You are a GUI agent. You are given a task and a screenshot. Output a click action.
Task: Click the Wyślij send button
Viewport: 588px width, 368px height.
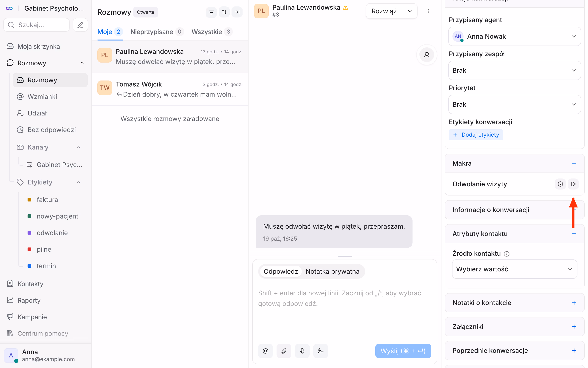[x=403, y=351]
